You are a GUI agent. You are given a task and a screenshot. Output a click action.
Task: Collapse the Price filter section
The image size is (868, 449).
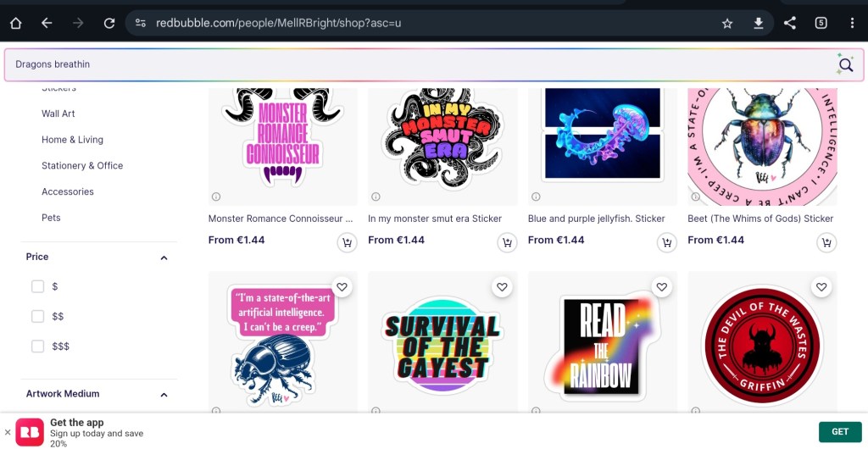tap(164, 258)
